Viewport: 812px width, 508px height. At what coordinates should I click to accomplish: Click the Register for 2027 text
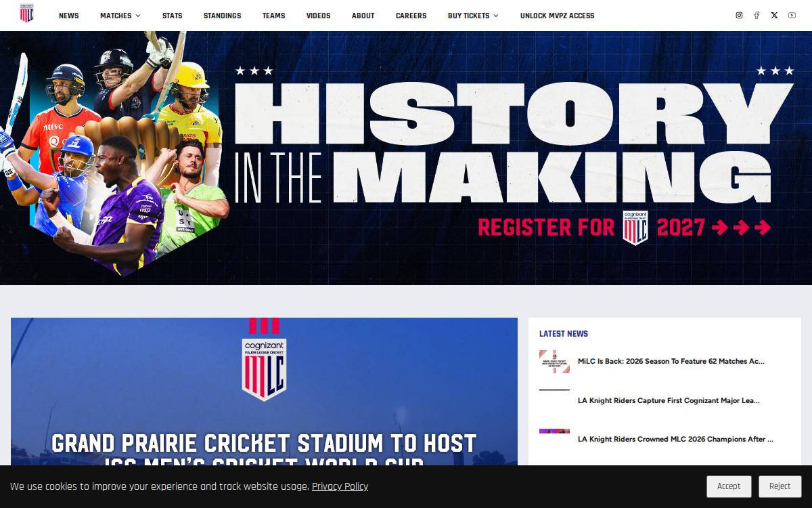(624, 228)
